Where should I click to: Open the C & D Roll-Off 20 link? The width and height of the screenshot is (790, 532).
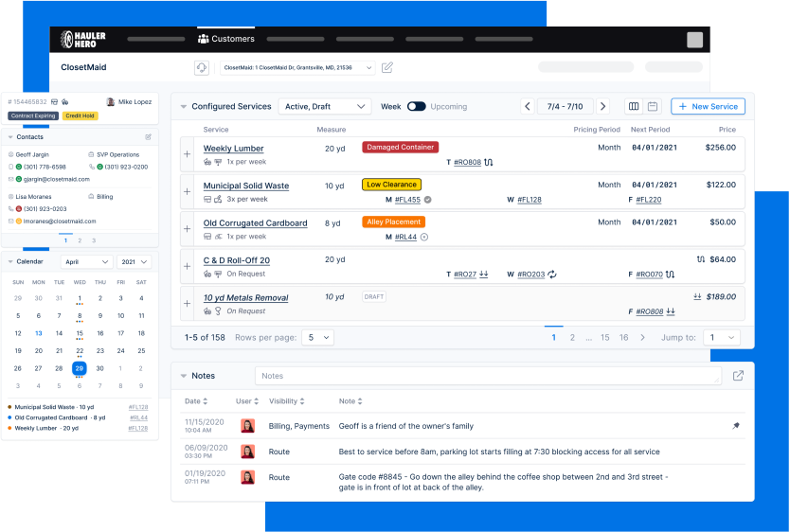click(x=236, y=260)
